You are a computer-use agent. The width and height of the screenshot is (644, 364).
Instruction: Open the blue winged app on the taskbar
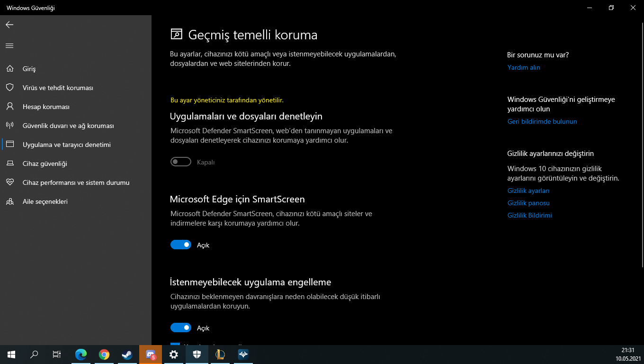[243, 355]
